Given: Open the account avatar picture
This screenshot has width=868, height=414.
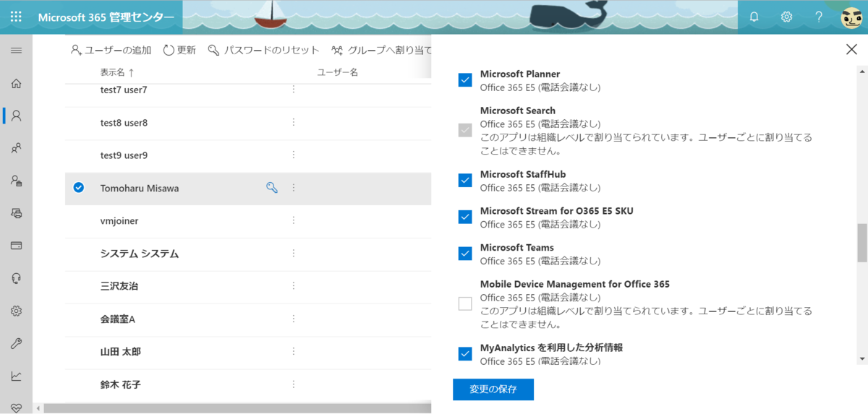Looking at the screenshot, I should (x=851, y=17).
